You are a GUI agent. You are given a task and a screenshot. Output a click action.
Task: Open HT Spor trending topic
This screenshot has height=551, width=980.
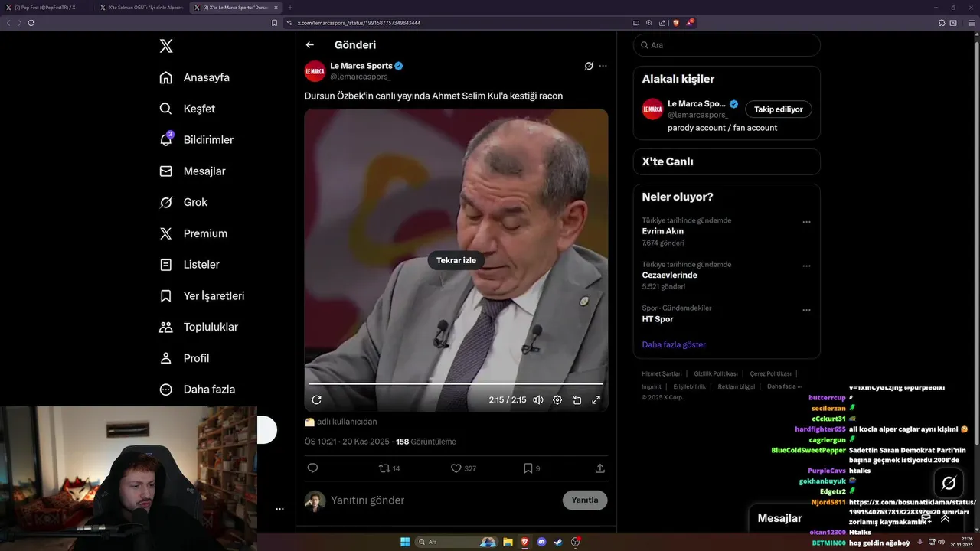pos(658,319)
